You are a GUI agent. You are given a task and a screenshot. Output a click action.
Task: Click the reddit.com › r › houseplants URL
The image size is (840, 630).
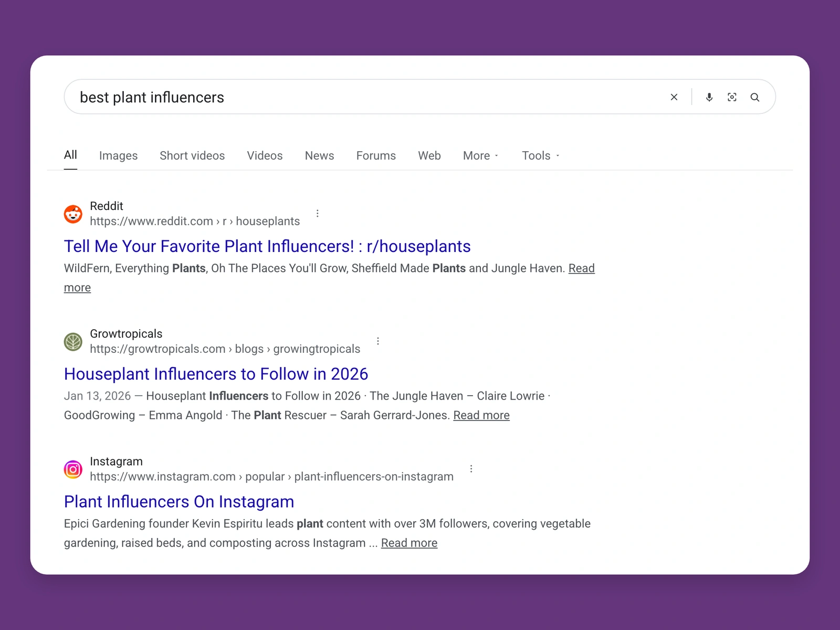pyautogui.click(x=195, y=221)
